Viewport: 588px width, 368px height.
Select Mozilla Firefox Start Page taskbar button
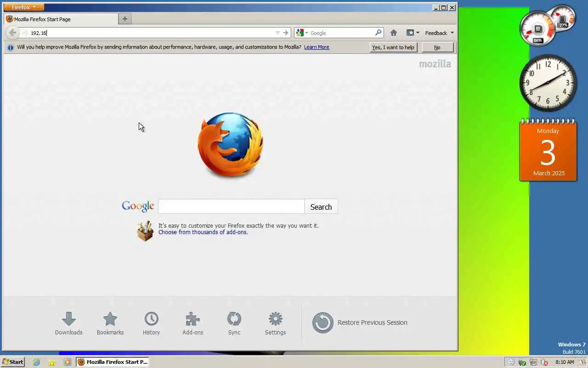[x=113, y=362]
